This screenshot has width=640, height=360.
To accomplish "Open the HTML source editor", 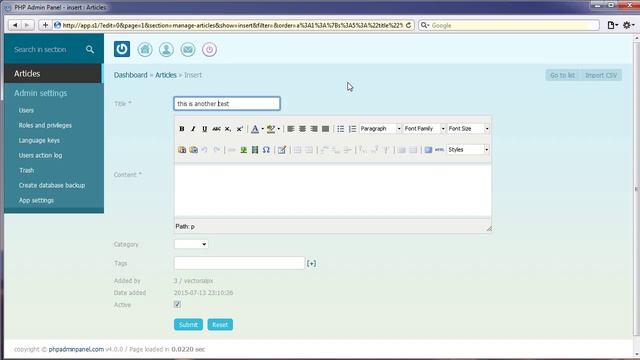I will tap(439, 150).
